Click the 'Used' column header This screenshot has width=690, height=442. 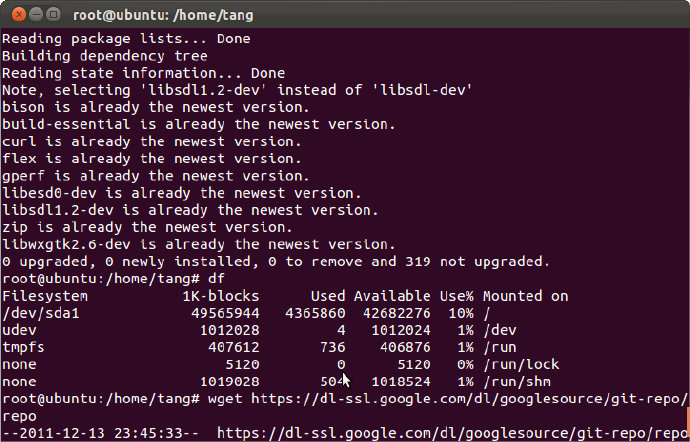click(x=328, y=296)
